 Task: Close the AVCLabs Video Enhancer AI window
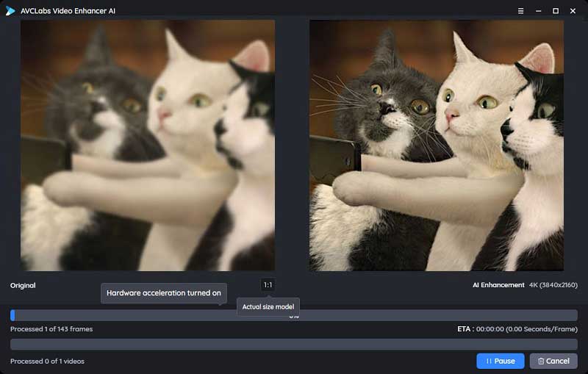coord(573,11)
